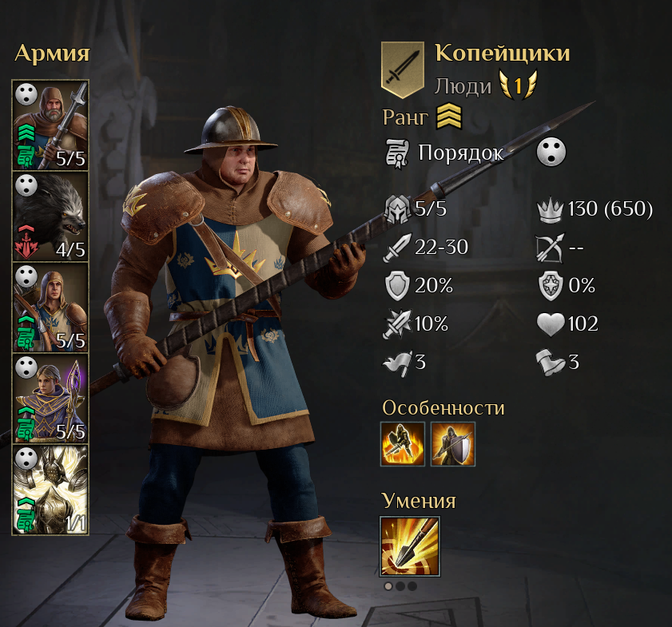Click the Порядок scroll faction icon

[397, 153]
